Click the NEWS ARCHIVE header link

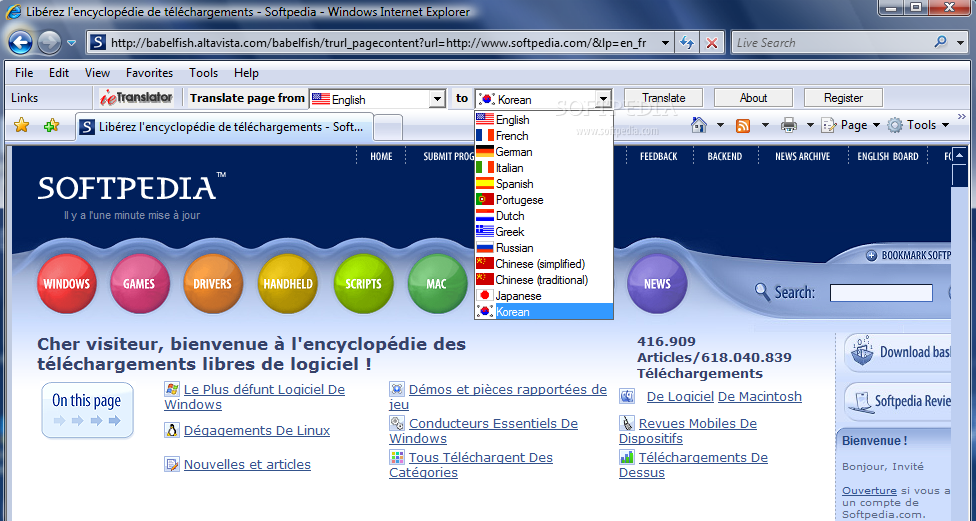802,156
